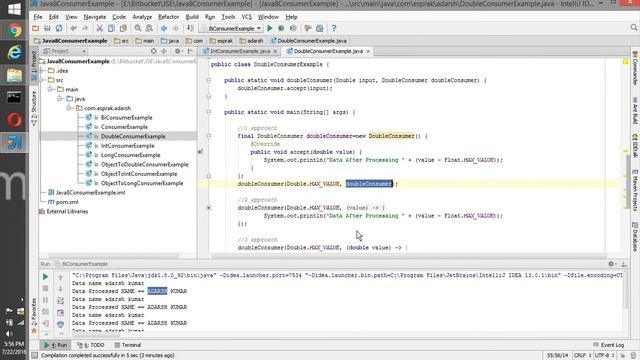Open Maven Projects side panel

[635, 190]
